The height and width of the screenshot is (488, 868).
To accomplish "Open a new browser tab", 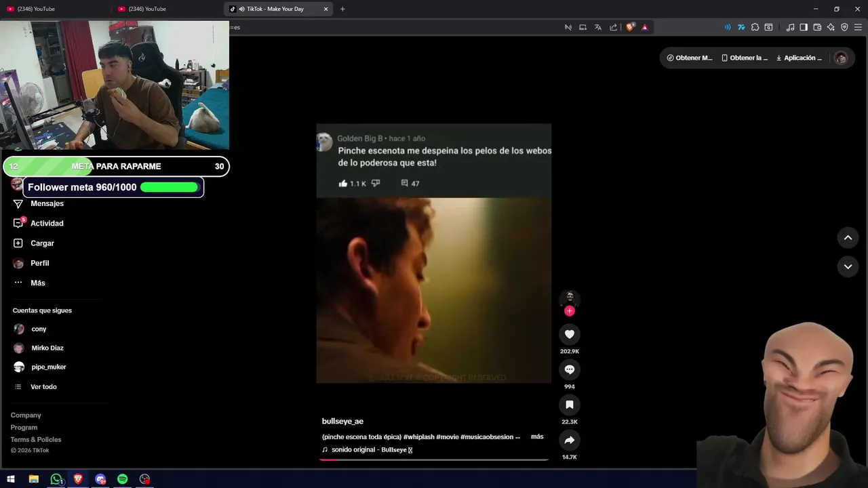I will pyautogui.click(x=342, y=9).
